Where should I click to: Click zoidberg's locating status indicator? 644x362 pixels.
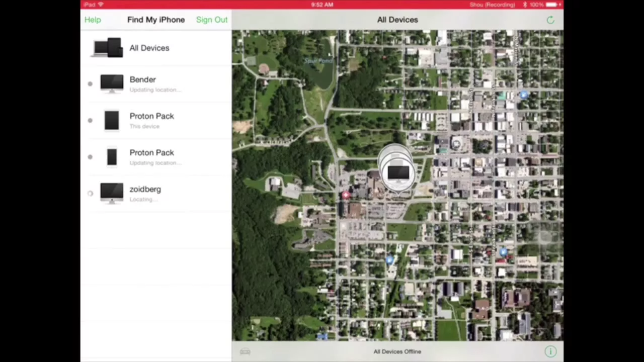pos(90,193)
